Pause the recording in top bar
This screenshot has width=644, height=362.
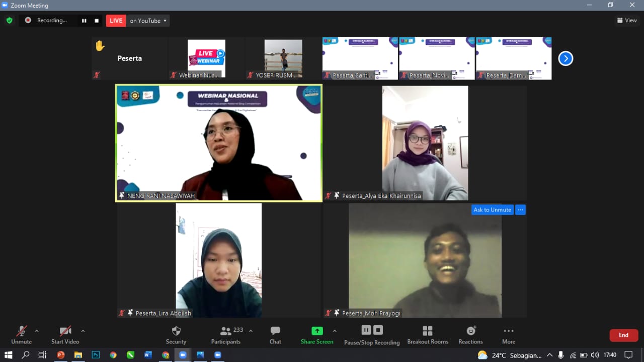tap(84, 21)
